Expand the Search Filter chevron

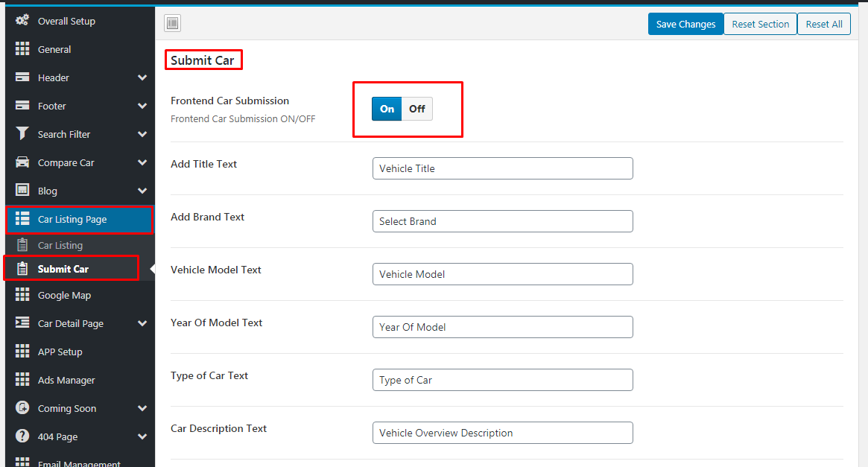(x=142, y=134)
